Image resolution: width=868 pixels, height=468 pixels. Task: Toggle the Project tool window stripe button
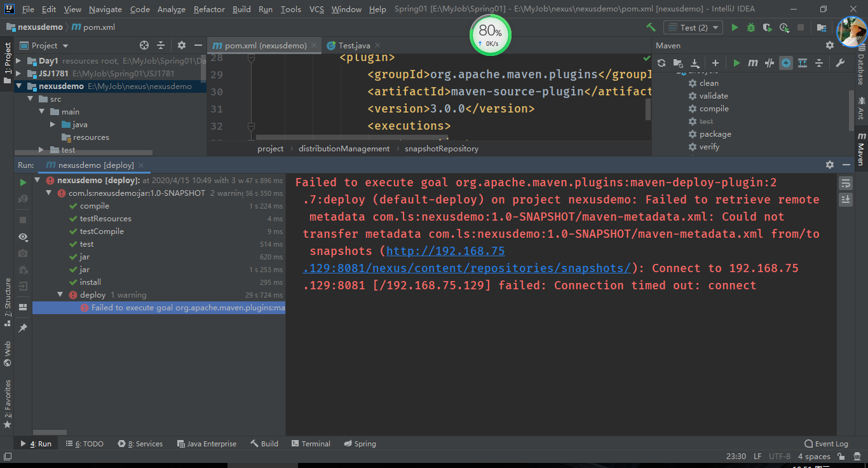click(8, 62)
